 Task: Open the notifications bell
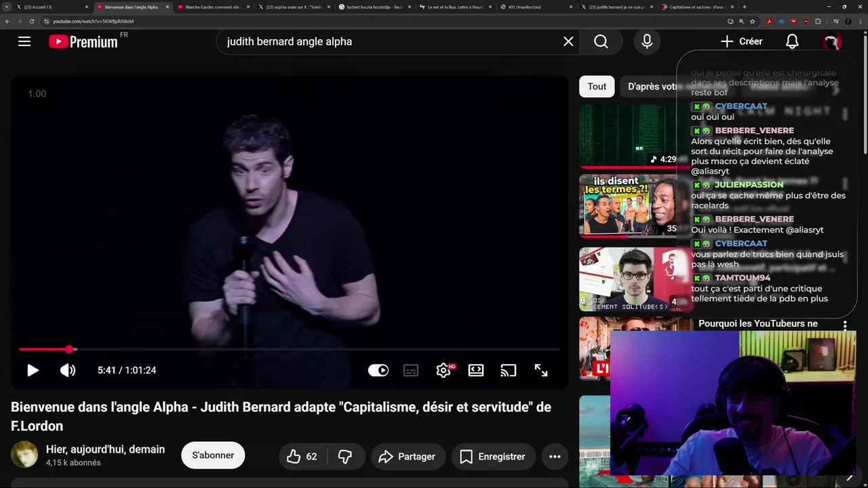792,41
